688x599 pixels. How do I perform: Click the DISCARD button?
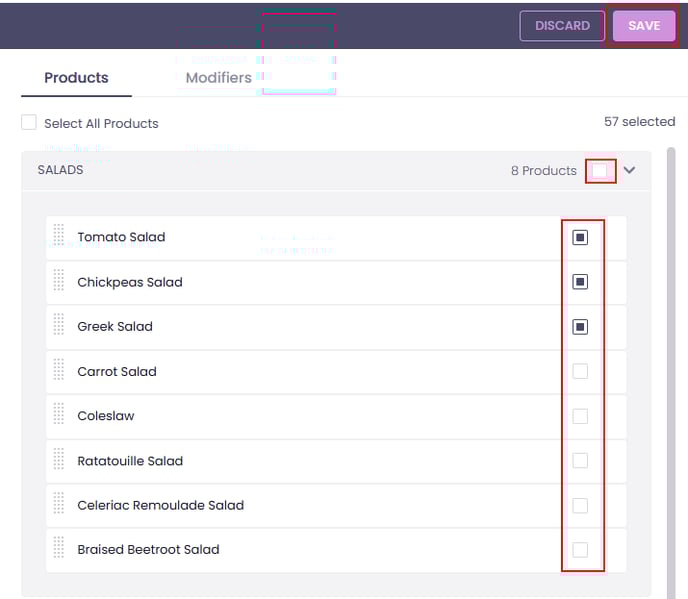point(562,26)
